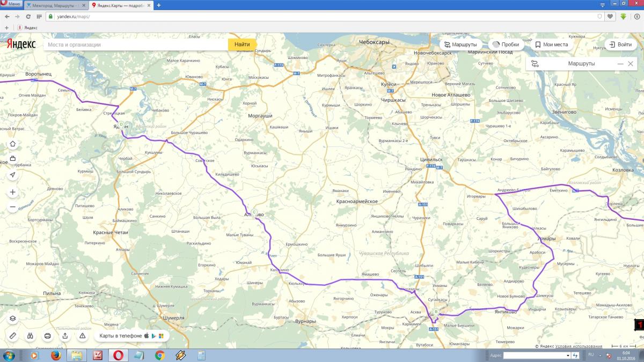The width and height of the screenshot is (644, 362).
Task: Click the Урмары label on the map
Action: (547, 239)
